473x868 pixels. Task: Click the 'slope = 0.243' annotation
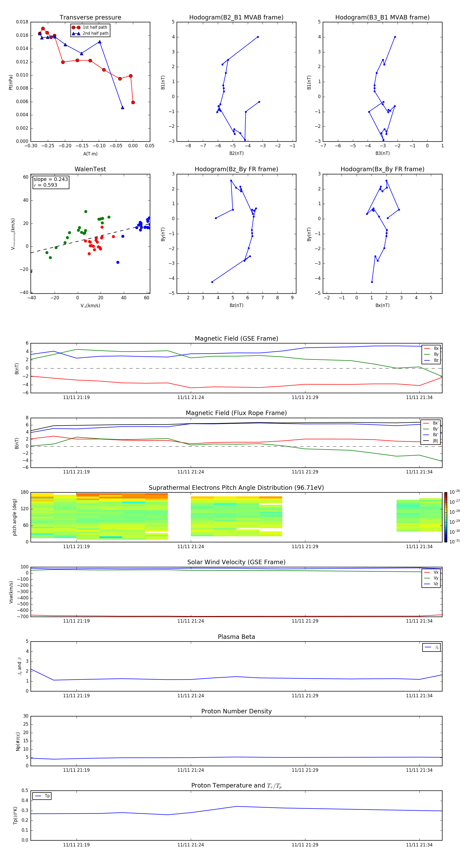click(x=50, y=179)
